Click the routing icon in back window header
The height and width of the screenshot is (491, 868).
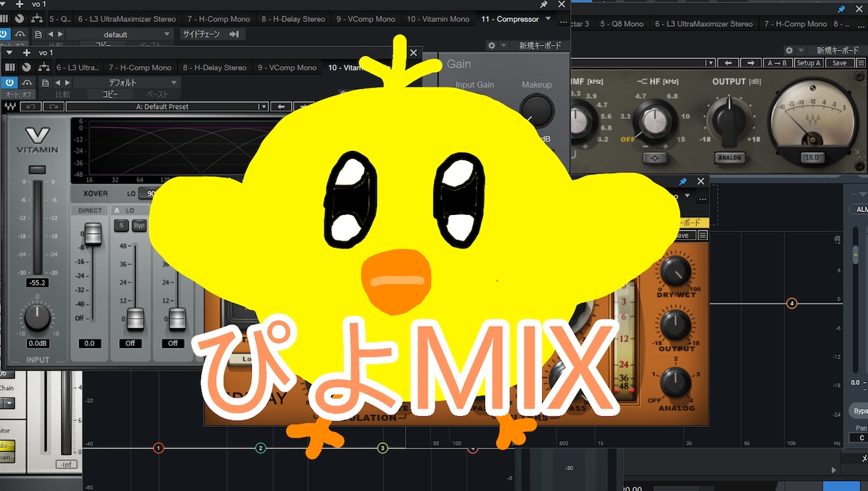click(x=36, y=19)
